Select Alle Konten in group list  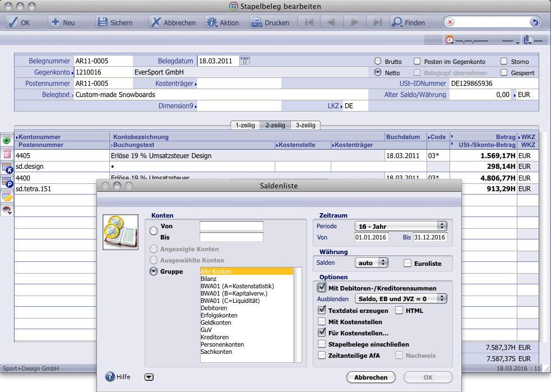[x=247, y=271]
